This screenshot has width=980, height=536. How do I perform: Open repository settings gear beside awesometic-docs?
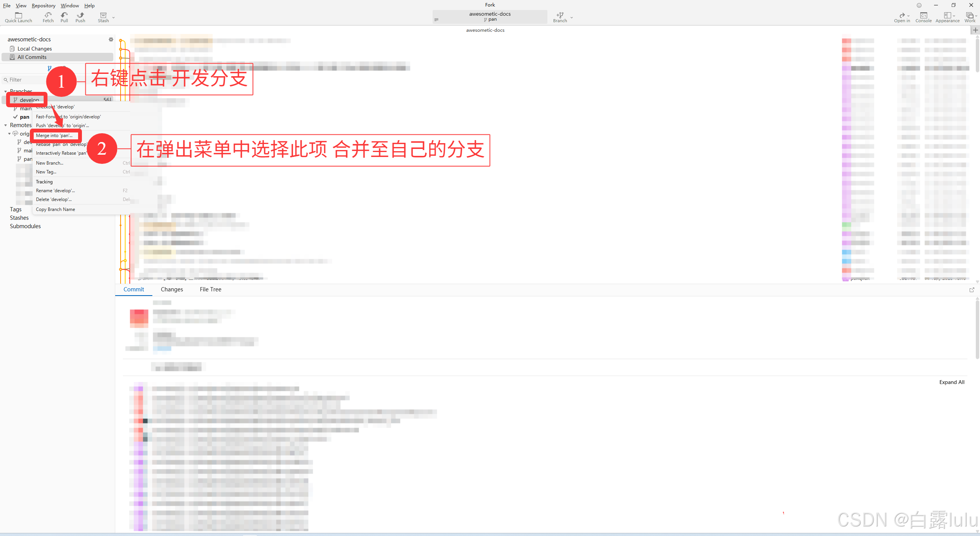111,39
